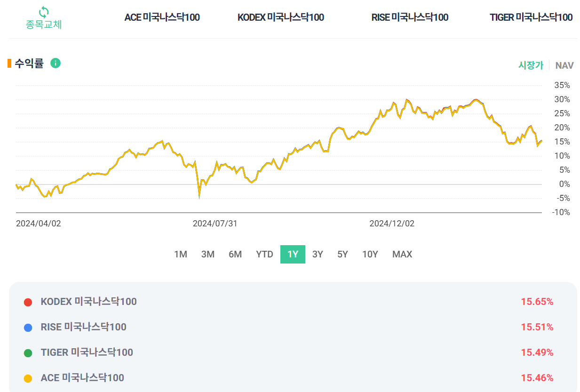Click the 15.65% KODEX return value
The image size is (580, 392).
tap(538, 302)
